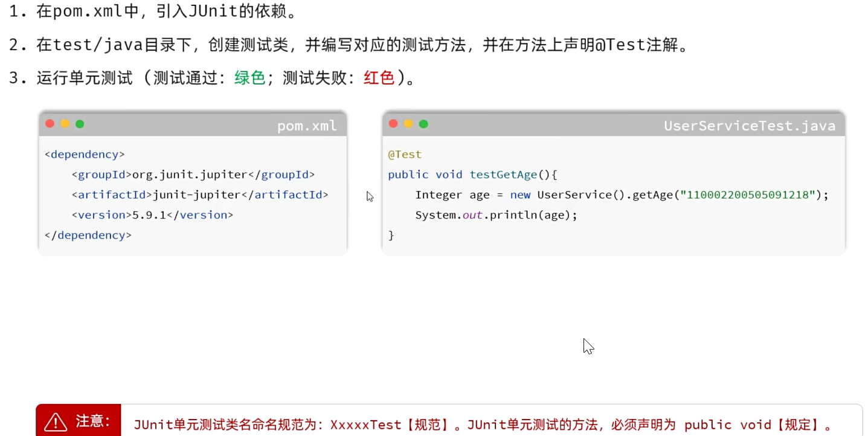
Task: Click step 2 about the test/java directory
Action: (349, 45)
